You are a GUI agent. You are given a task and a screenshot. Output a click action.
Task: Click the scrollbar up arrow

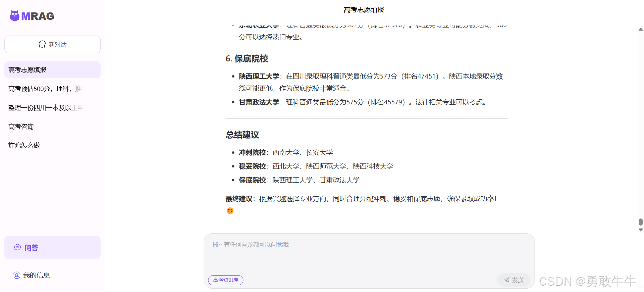point(641,29)
